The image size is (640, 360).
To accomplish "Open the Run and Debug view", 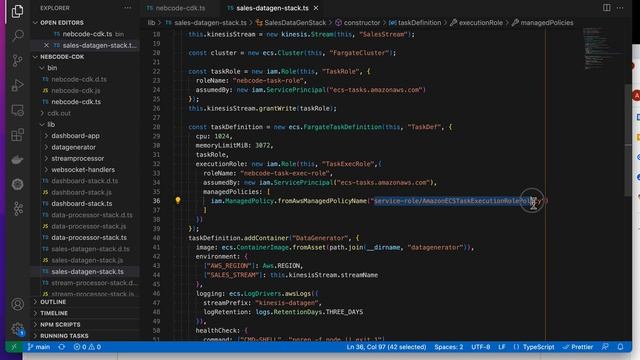I will coord(18,85).
